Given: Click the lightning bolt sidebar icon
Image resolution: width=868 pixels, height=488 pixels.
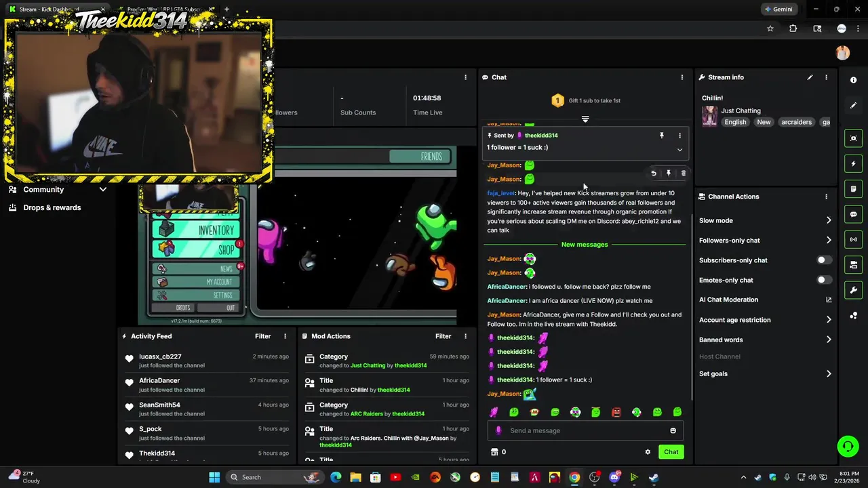Looking at the screenshot, I should 853,163.
